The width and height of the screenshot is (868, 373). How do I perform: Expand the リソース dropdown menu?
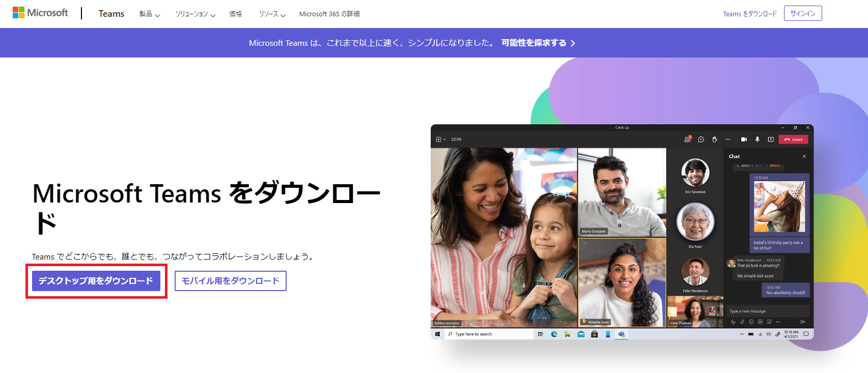272,14
